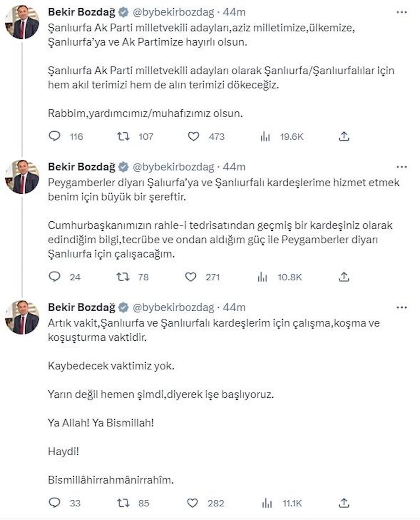Like the tweet with 271 likes
The width and height of the screenshot is (420, 520).
191,277
